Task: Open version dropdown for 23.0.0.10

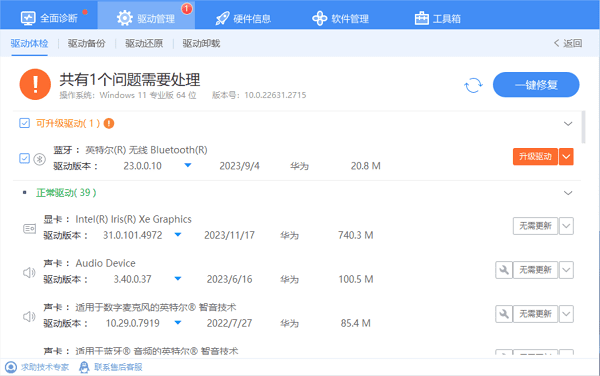Action: click(x=188, y=165)
